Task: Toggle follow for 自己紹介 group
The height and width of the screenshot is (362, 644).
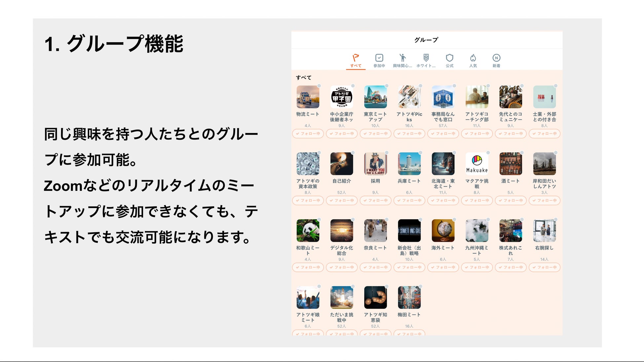Action: point(341,200)
